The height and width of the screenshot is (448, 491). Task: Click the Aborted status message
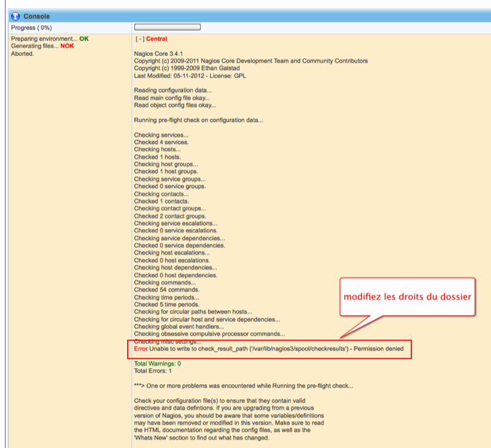[23, 53]
